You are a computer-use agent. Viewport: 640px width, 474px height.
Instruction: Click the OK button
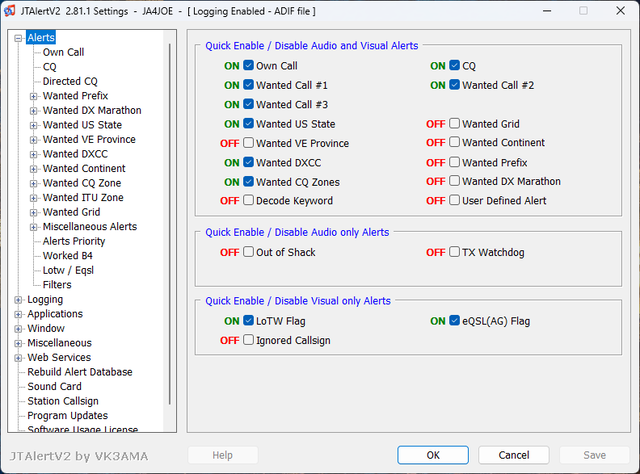(433, 455)
